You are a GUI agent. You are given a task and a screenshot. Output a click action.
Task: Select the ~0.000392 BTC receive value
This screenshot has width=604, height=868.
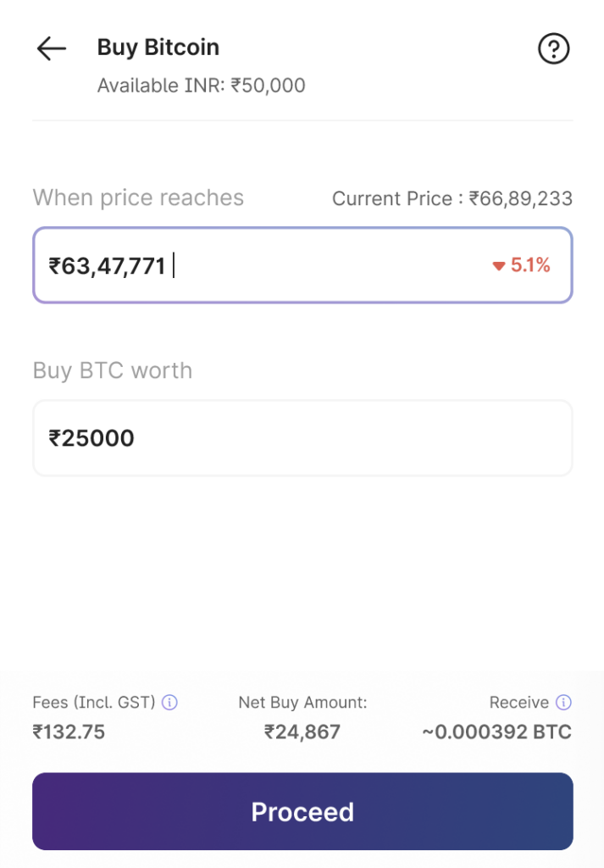click(497, 732)
